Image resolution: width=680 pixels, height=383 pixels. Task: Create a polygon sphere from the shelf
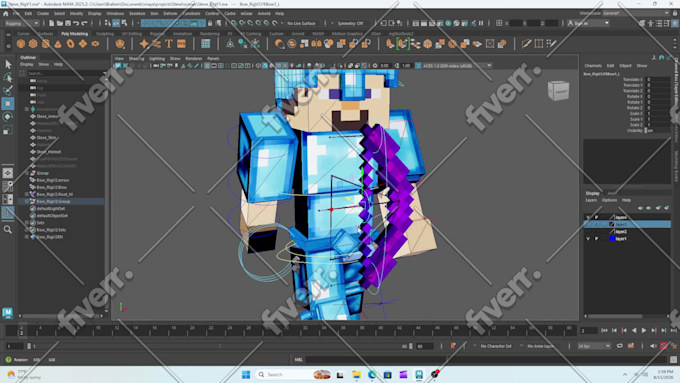[20, 43]
